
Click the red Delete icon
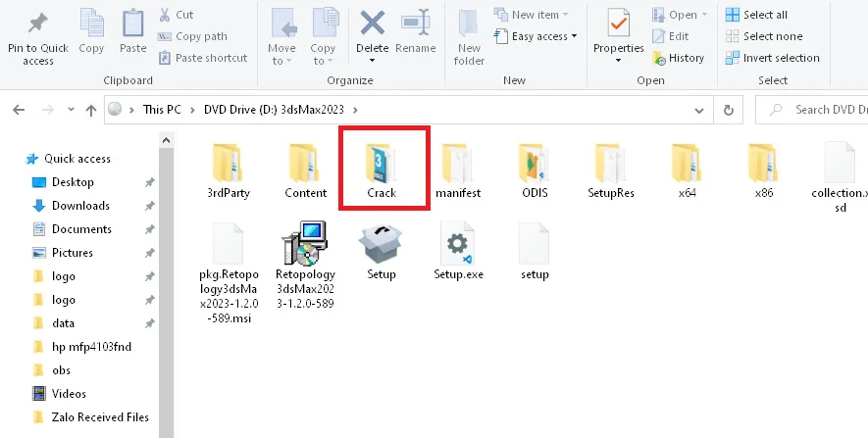pyautogui.click(x=372, y=24)
